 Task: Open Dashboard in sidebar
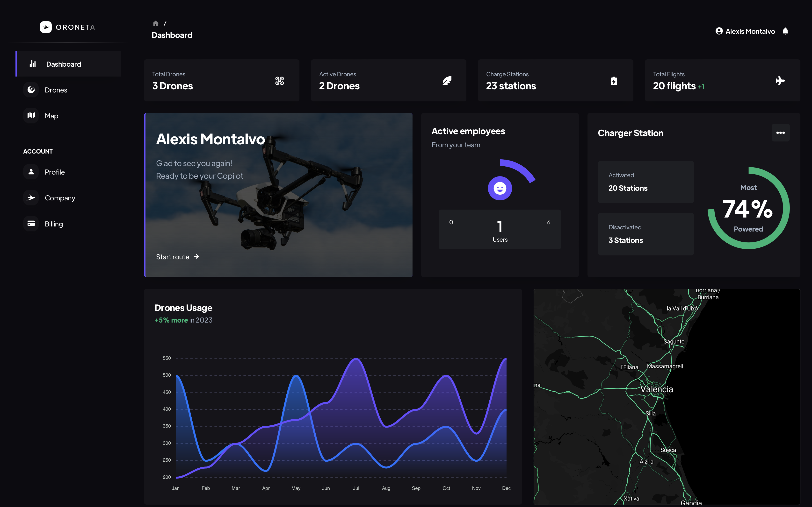point(63,64)
